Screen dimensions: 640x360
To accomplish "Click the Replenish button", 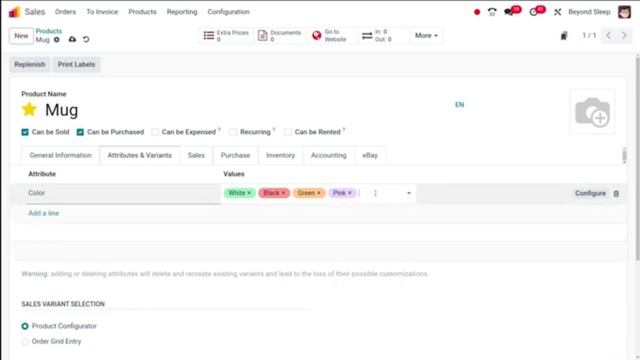I will tap(30, 64).
